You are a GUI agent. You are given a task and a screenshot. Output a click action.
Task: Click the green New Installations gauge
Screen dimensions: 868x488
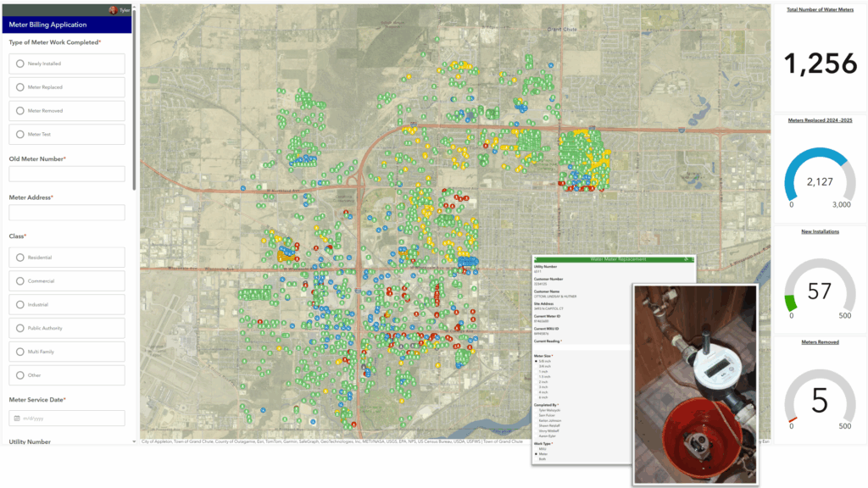[820, 286]
